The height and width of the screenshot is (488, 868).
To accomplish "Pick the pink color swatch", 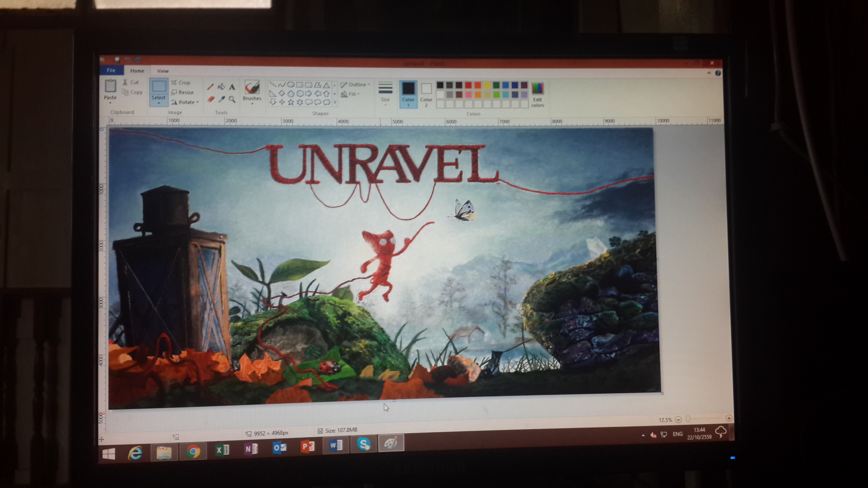I will (x=468, y=94).
